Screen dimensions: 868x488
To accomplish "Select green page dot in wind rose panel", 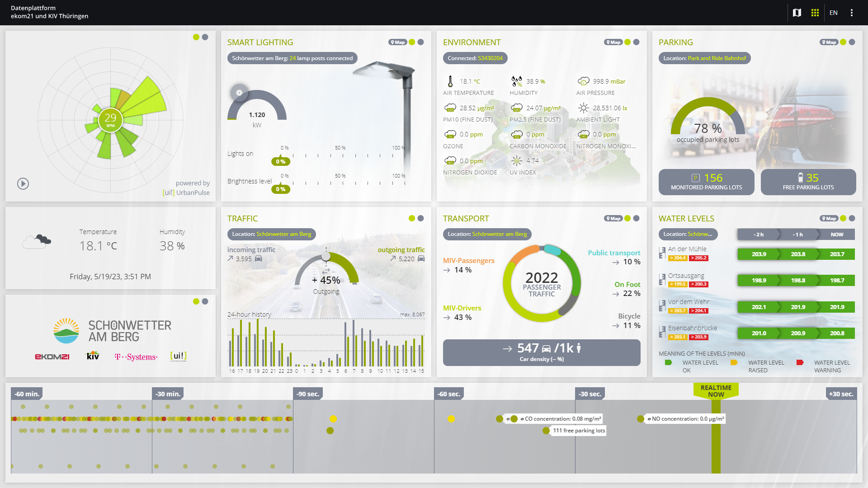I will 196,37.
